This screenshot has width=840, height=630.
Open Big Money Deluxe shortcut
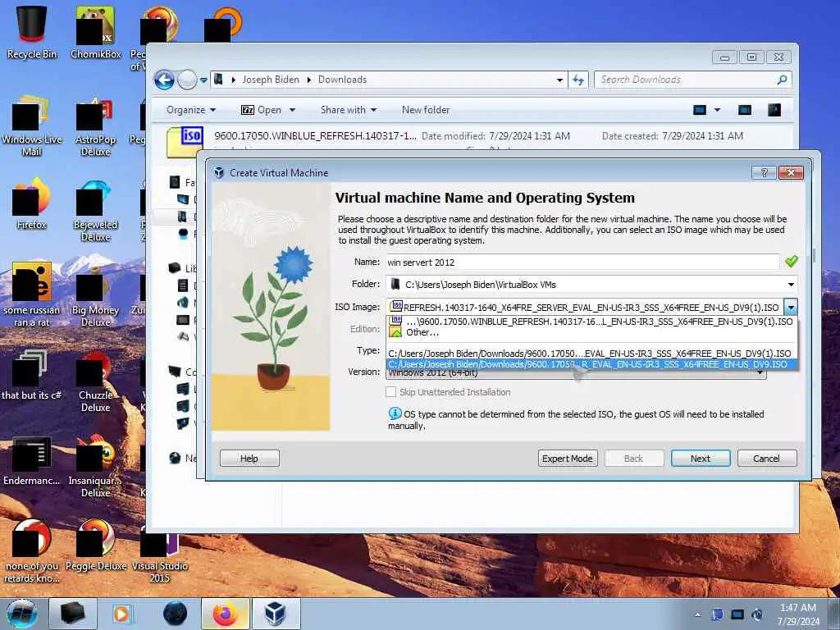pos(95,296)
